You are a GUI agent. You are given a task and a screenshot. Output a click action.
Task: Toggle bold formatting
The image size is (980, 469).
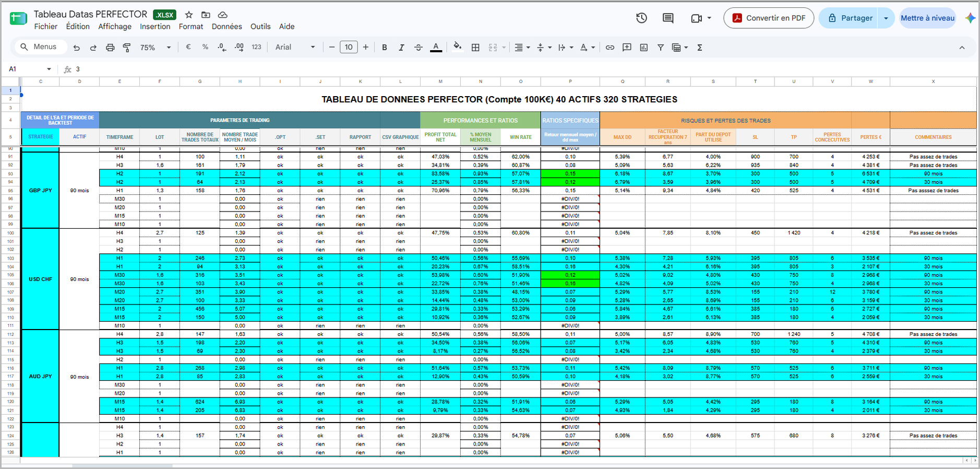[x=385, y=48]
